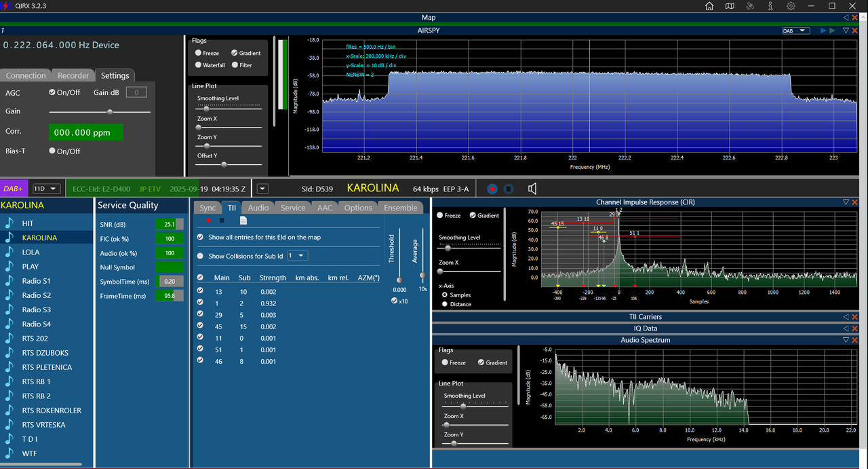Switch to the Ensemble tab

400,208
